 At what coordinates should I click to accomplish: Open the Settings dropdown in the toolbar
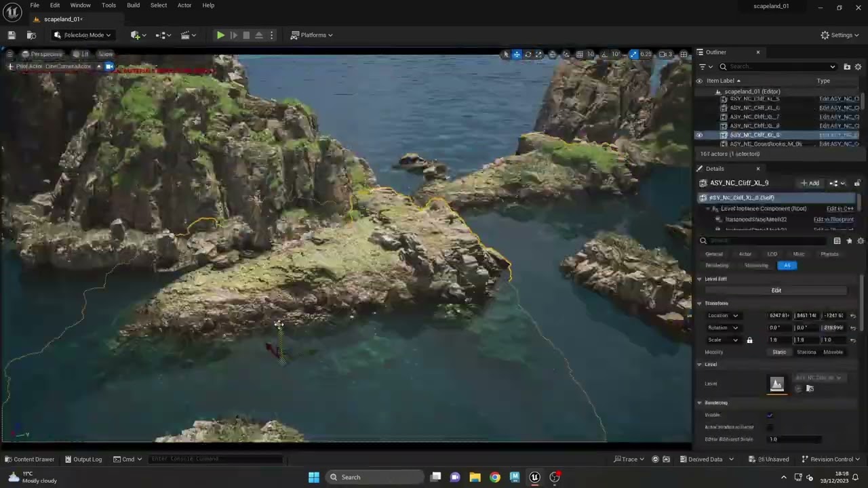click(x=840, y=35)
